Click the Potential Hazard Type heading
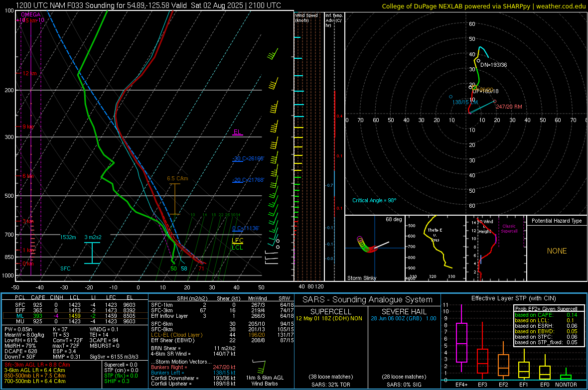The image size is (588, 390). click(x=557, y=221)
